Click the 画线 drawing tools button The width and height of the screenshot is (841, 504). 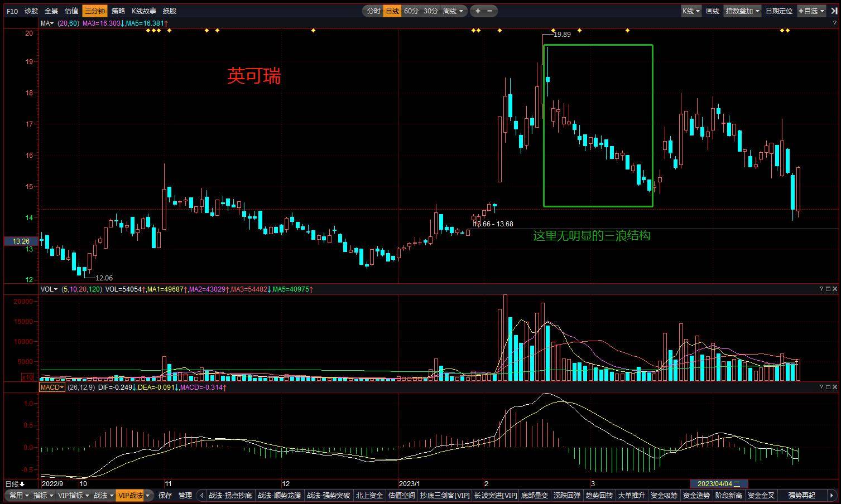click(x=713, y=11)
